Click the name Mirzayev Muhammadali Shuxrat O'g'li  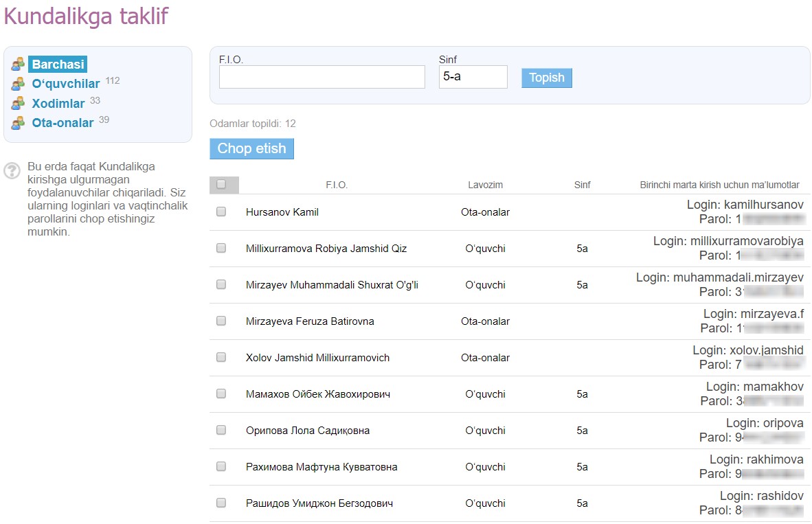[x=332, y=285]
